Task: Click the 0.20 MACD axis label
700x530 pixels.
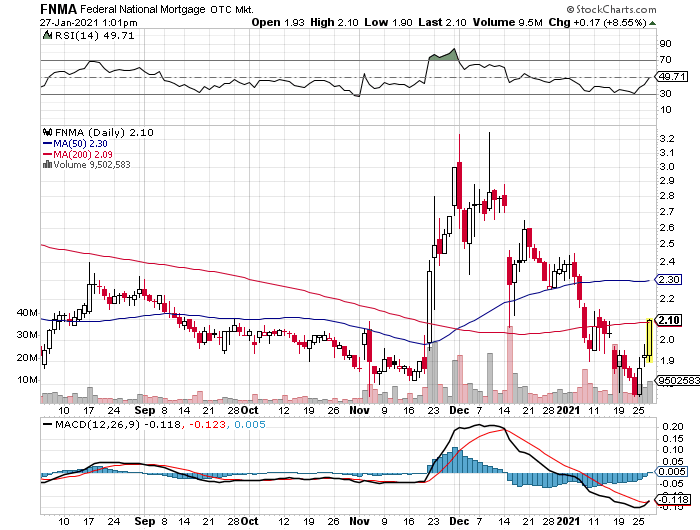Action: click(x=672, y=427)
